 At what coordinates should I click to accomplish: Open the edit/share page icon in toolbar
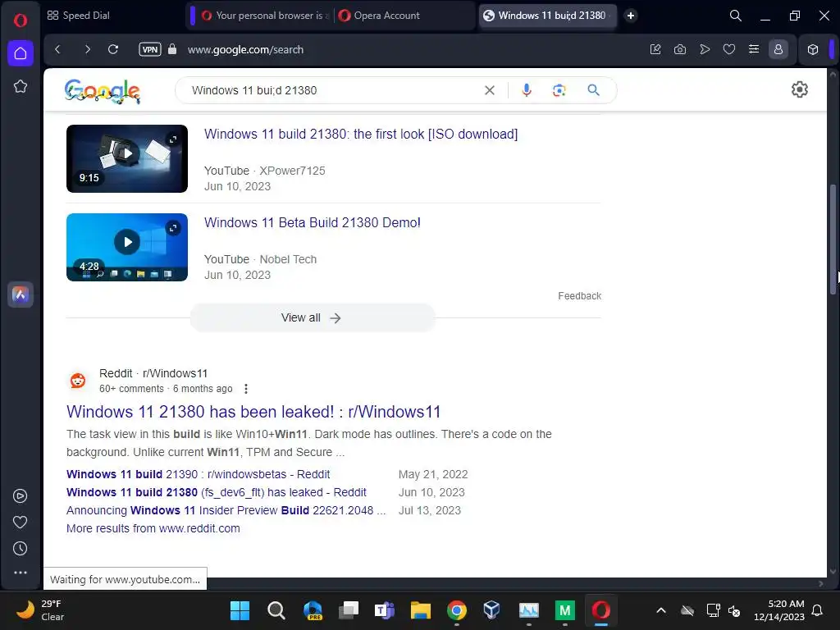coord(655,49)
